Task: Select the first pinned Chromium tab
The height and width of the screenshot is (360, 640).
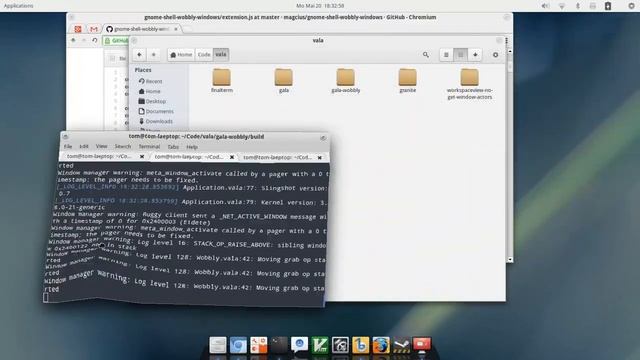Action: pyautogui.click(x=78, y=29)
